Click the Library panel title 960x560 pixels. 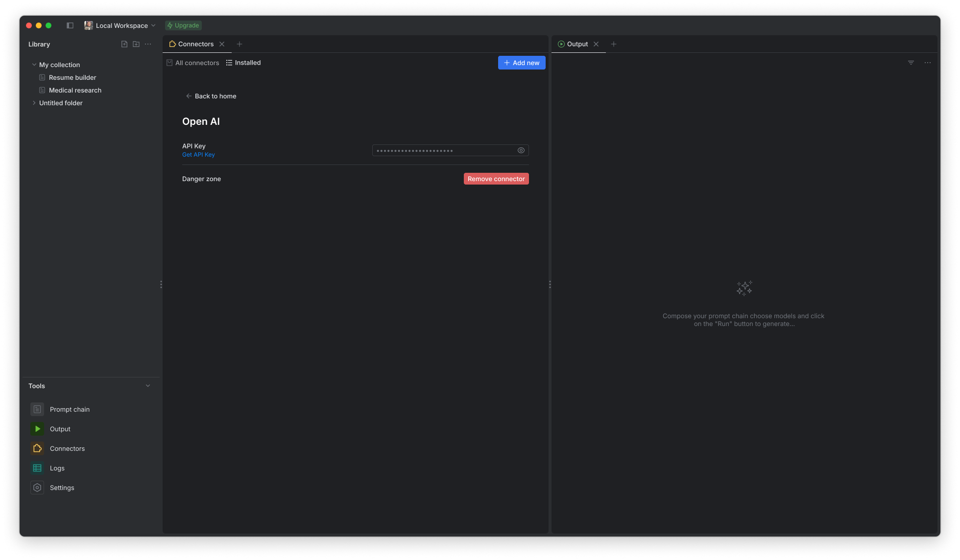coord(39,44)
